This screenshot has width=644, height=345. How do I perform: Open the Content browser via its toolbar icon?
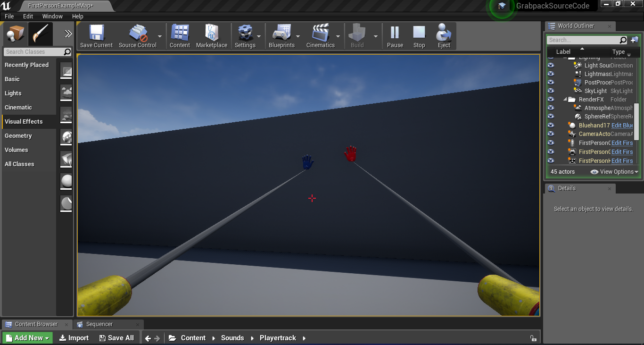click(x=180, y=32)
